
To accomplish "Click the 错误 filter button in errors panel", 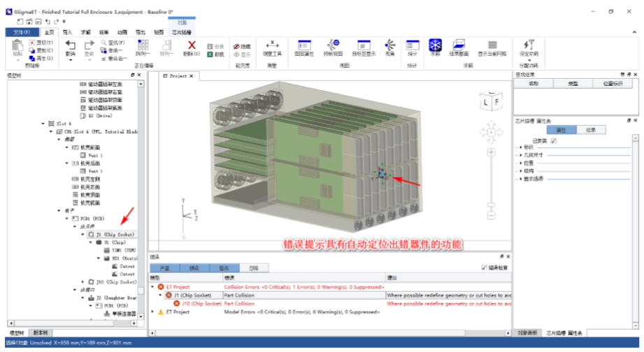I will click(x=194, y=267).
